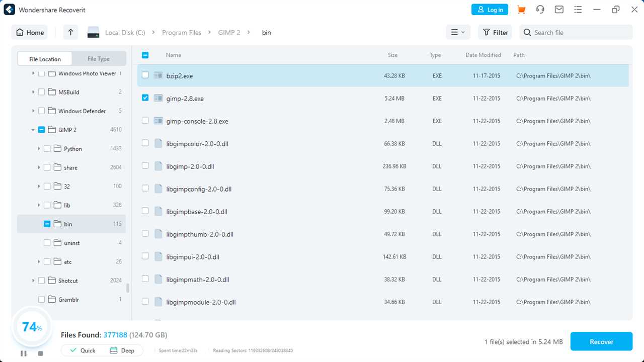Click the Recover button
The image size is (644, 362).
(601, 341)
